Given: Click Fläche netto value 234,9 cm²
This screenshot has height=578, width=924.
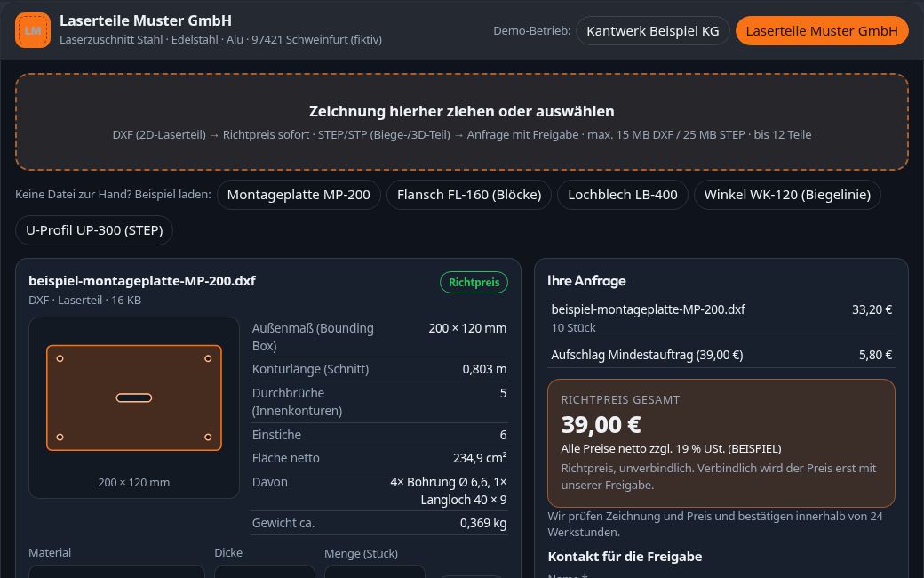Looking at the screenshot, I should tap(480, 458).
